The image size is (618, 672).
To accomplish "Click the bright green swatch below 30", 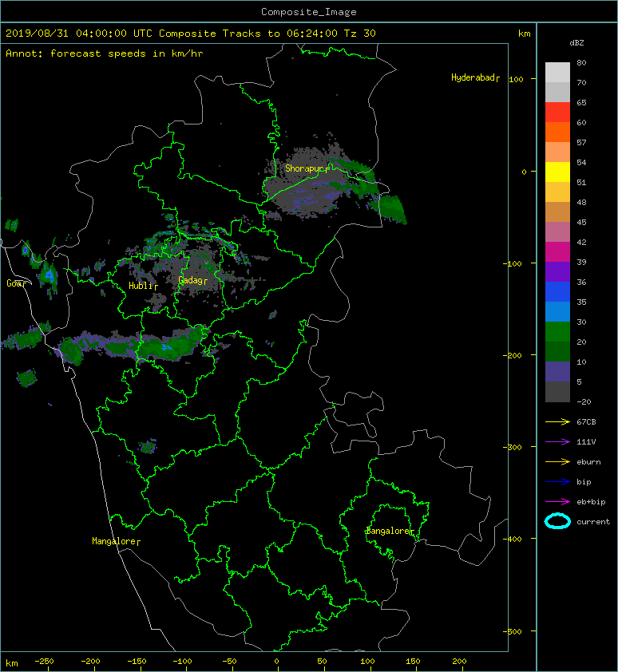I will [557, 332].
